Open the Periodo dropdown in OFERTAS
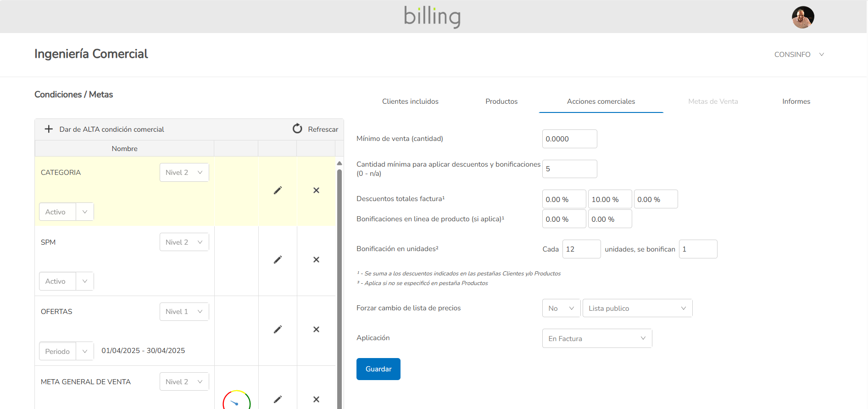This screenshot has height=409, width=868. [67, 351]
